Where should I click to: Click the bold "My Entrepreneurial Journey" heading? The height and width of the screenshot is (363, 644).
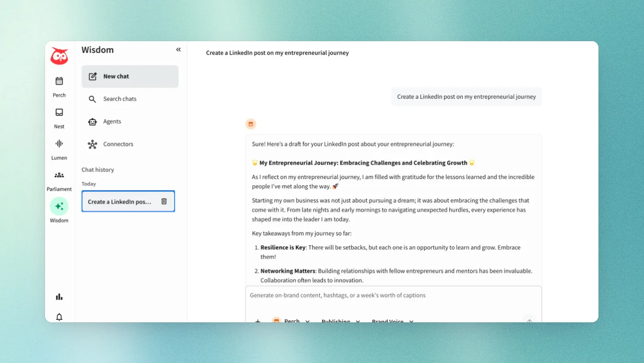(363, 163)
